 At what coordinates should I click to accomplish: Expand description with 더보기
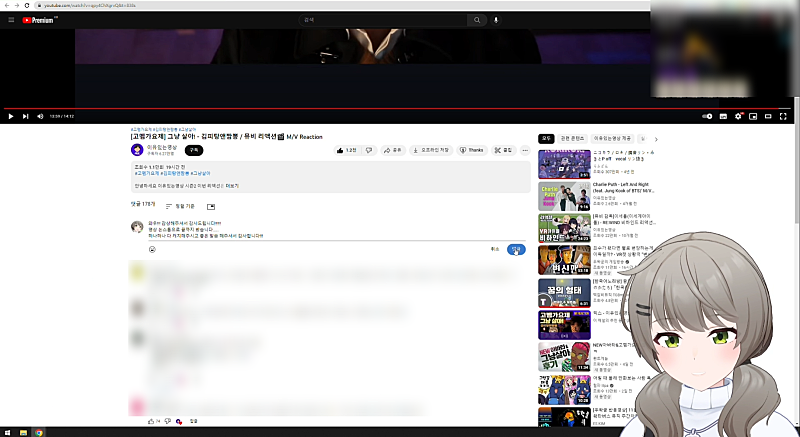(x=232, y=186)
